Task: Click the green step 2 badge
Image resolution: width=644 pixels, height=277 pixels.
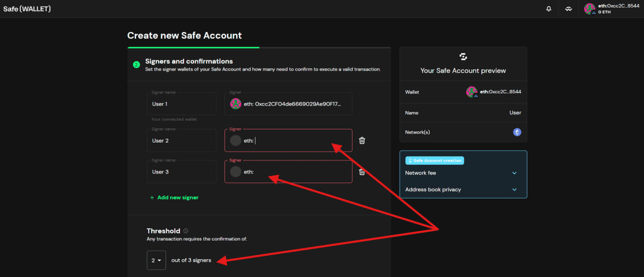Action: click(x=136, y=64)
